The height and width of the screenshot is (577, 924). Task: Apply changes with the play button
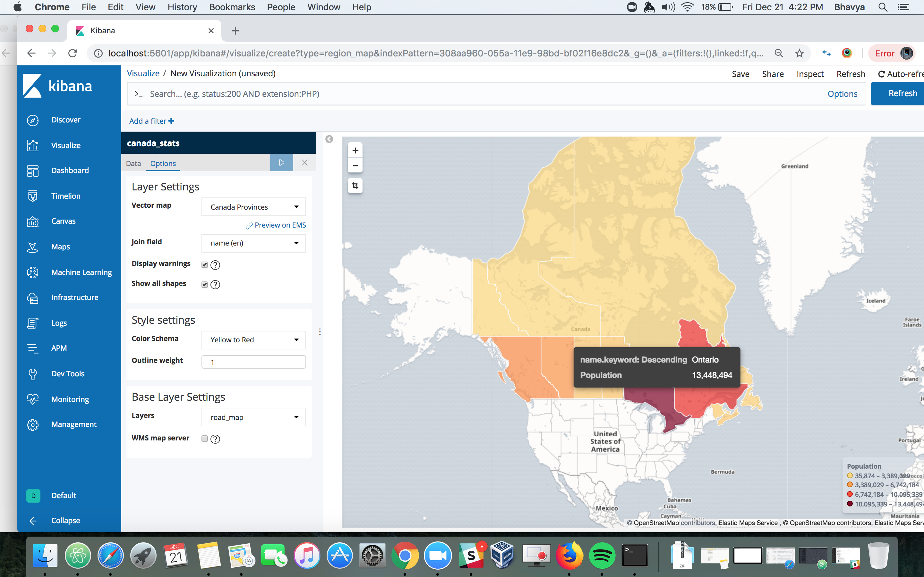click(281, 163)
